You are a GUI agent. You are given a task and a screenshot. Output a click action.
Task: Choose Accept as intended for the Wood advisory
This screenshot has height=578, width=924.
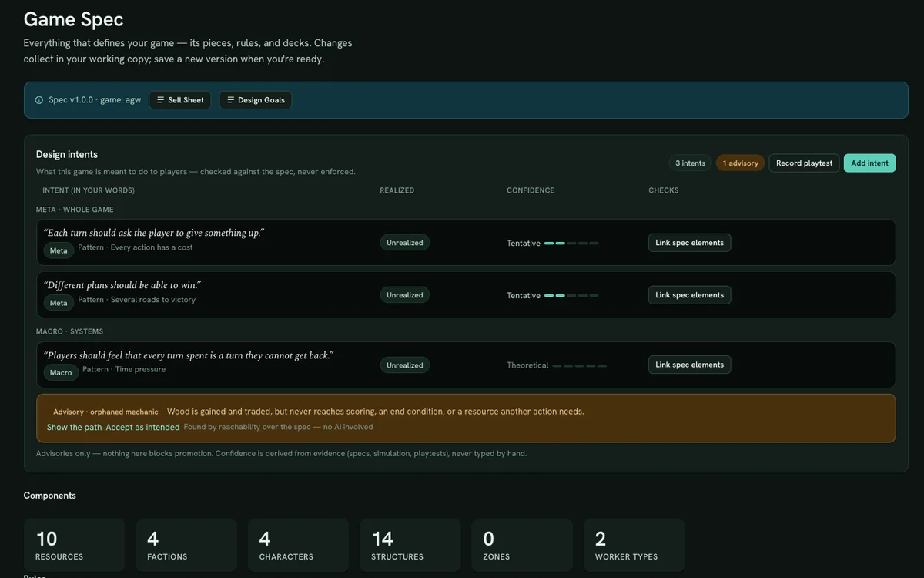(x=142, y=427)
